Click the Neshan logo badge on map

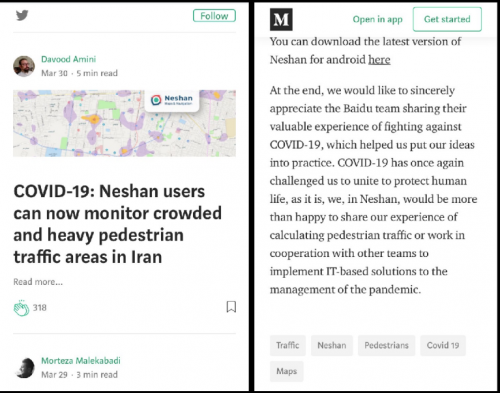tap(172, 100)
